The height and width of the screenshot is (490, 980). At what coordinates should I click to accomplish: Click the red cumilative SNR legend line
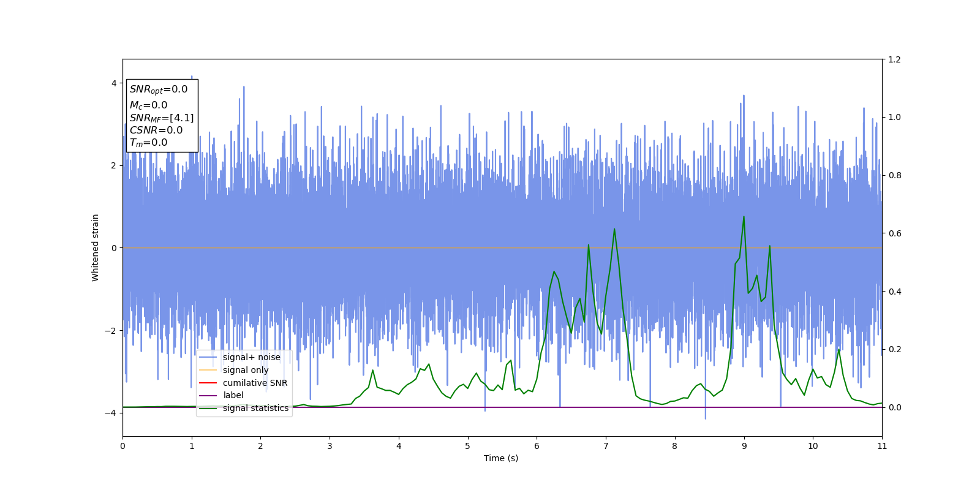[x=208, y=383]
